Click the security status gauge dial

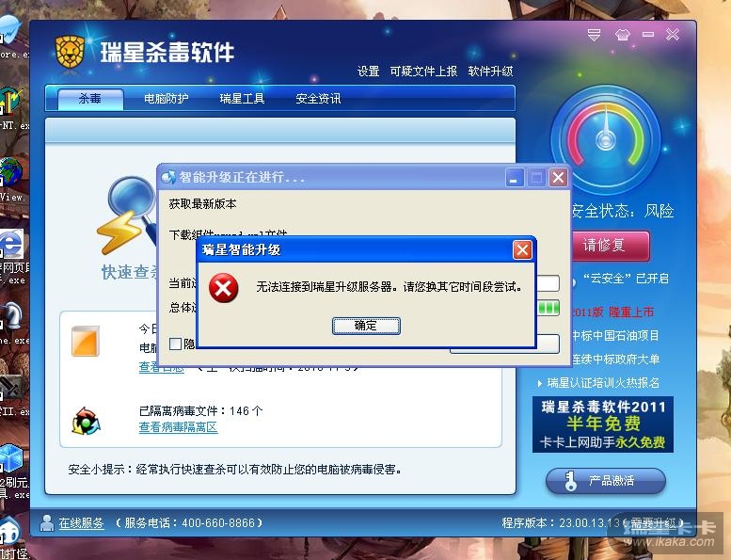[606, 139]
